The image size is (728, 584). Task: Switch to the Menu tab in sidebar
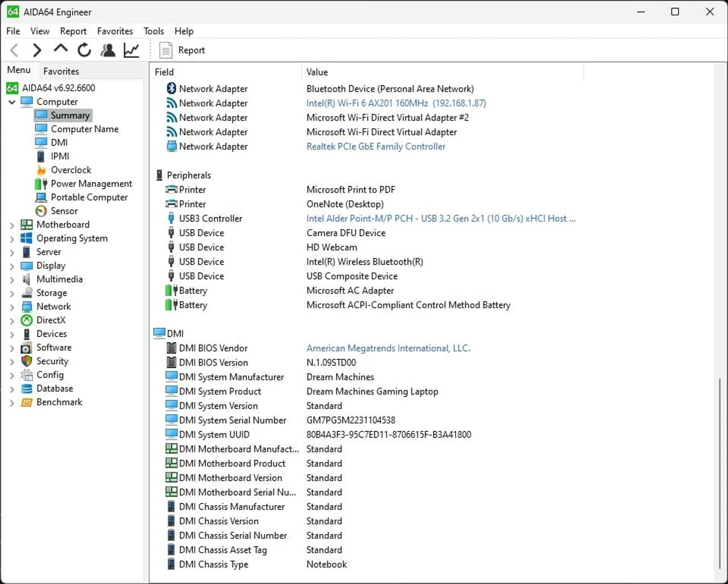pos(19,70)
